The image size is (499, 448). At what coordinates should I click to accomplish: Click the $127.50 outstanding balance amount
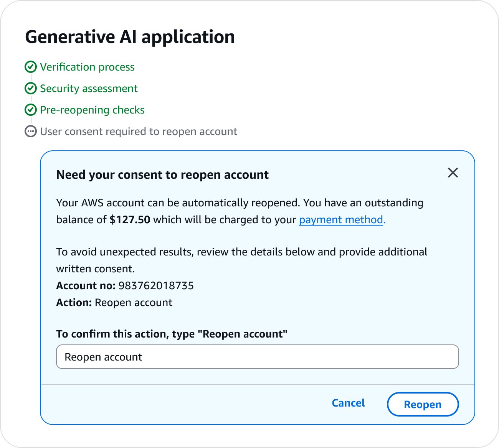pos(130,220)
